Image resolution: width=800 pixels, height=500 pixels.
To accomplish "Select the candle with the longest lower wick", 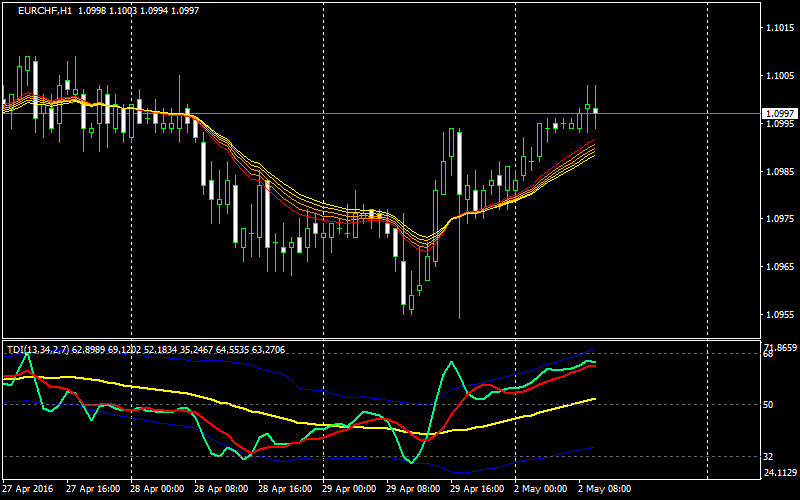I will tap(460, 223).
